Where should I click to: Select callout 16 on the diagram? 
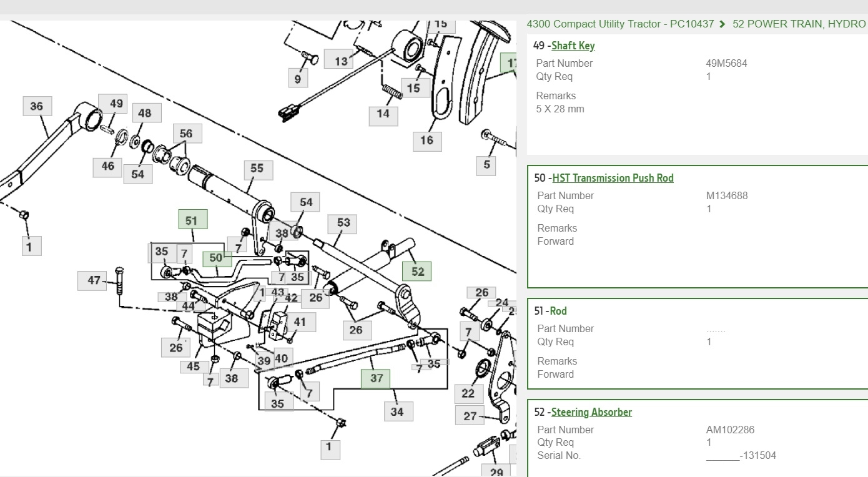[x=427, y=140]
